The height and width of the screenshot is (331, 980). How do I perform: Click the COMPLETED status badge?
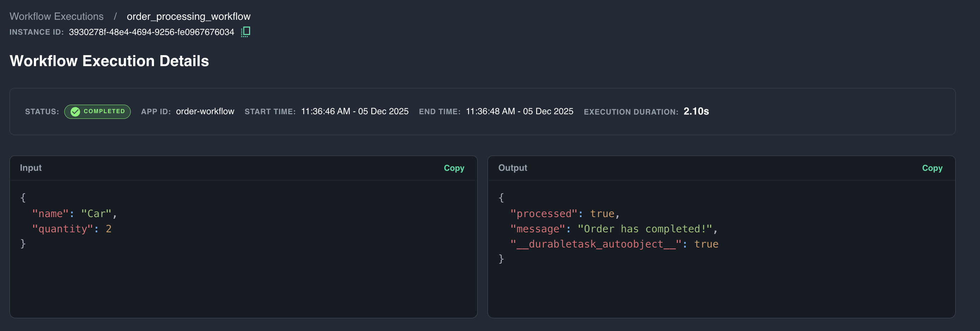(x=97, y=112)
